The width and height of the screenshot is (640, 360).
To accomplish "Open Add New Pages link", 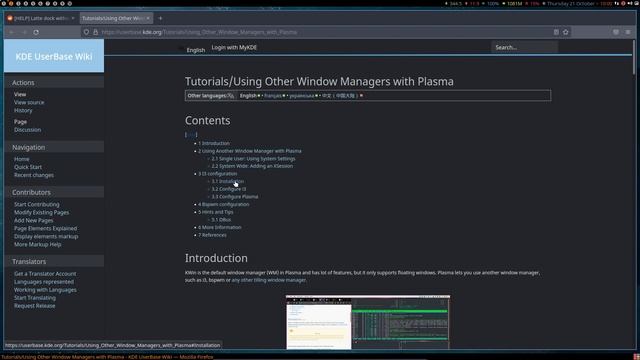I will pos(34,220).
